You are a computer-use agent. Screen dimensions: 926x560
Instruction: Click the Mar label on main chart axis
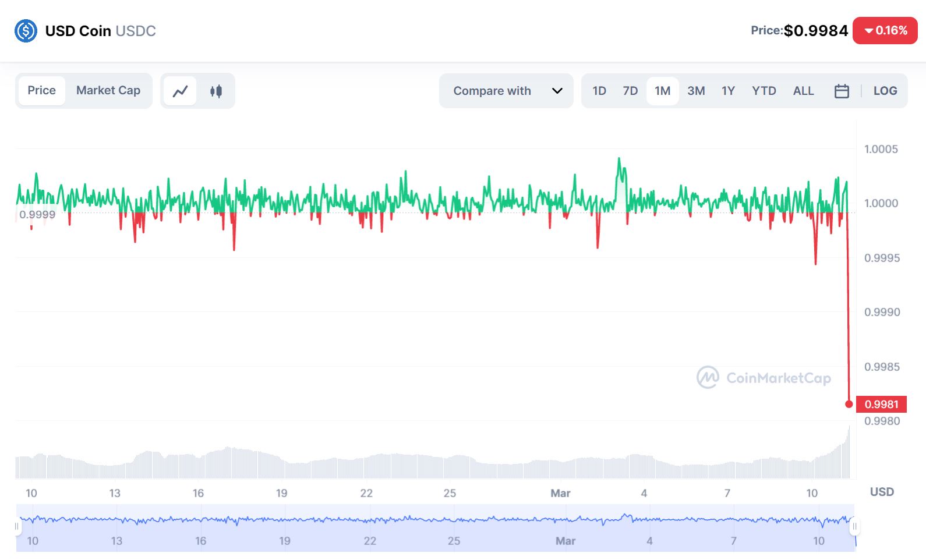point(560,493)
